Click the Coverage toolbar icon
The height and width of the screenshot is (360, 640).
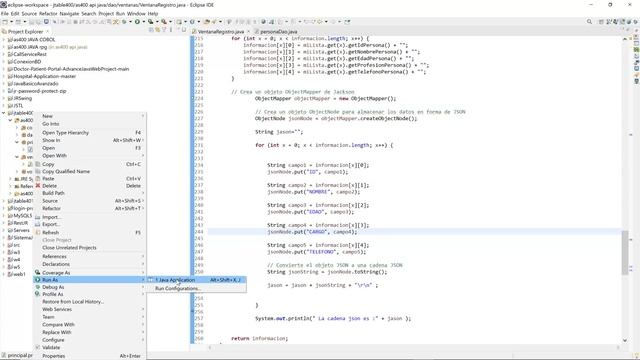(151, 22)
